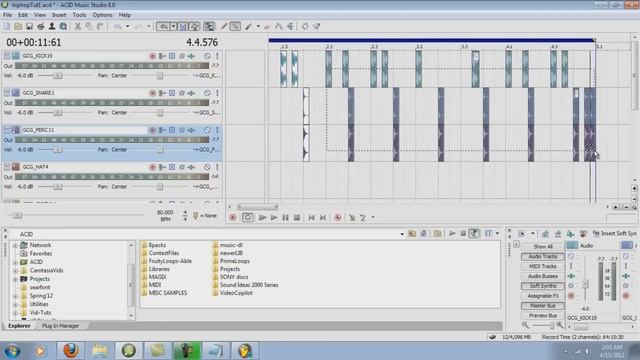Mute the GCG_KICK19 track
The width and height of the screenshot is (640, 360).
point(207,56)
